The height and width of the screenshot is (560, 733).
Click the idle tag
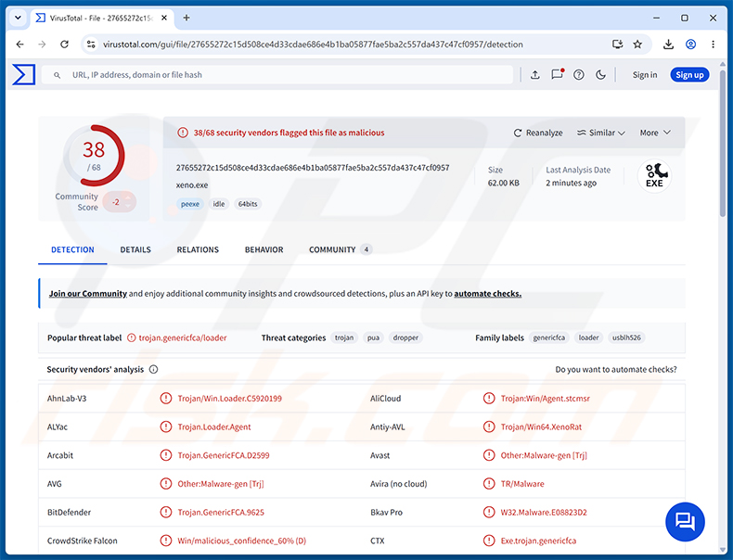(219, 204)
